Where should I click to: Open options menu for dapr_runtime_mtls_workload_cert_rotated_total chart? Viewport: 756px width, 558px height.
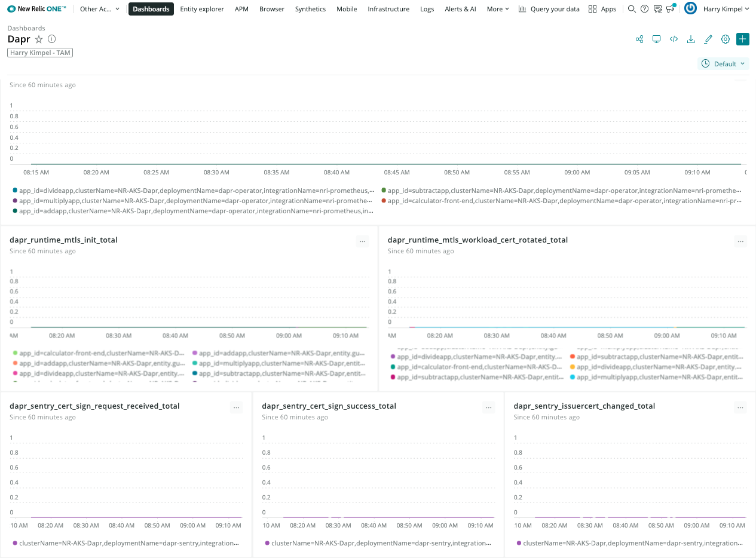pyautogui.click(x=740, y=241)
